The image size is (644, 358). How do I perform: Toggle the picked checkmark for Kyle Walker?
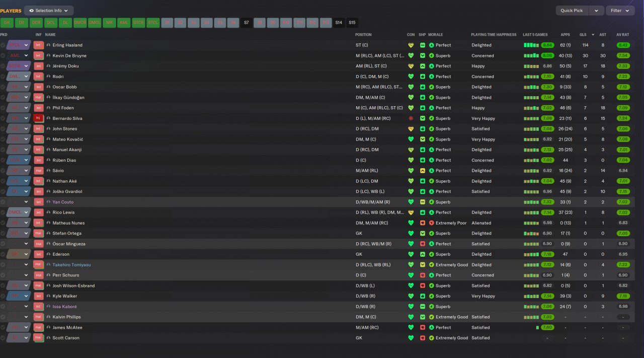coord(3,296)
